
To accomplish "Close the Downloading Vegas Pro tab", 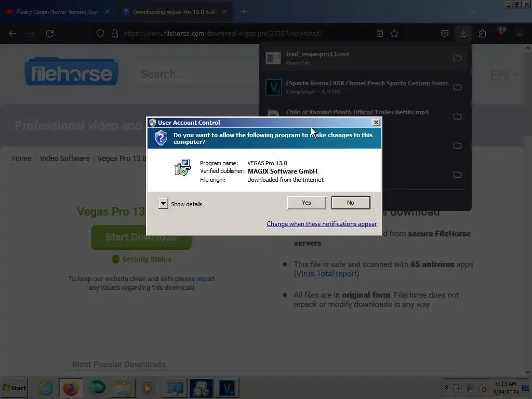I will (224, 11).
